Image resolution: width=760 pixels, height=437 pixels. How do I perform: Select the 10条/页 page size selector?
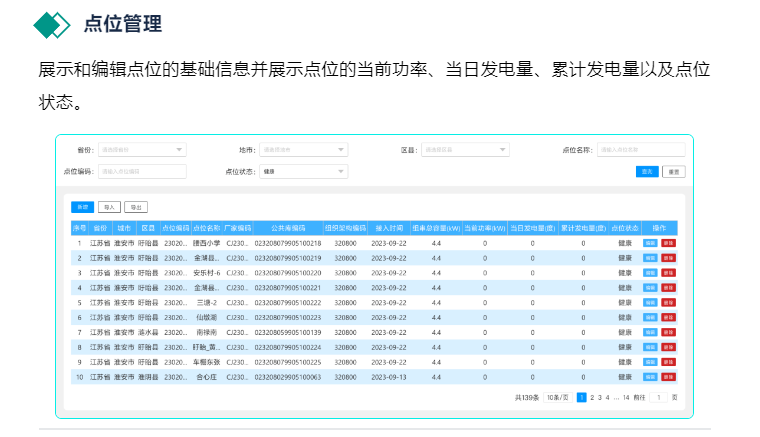point(557,398)
